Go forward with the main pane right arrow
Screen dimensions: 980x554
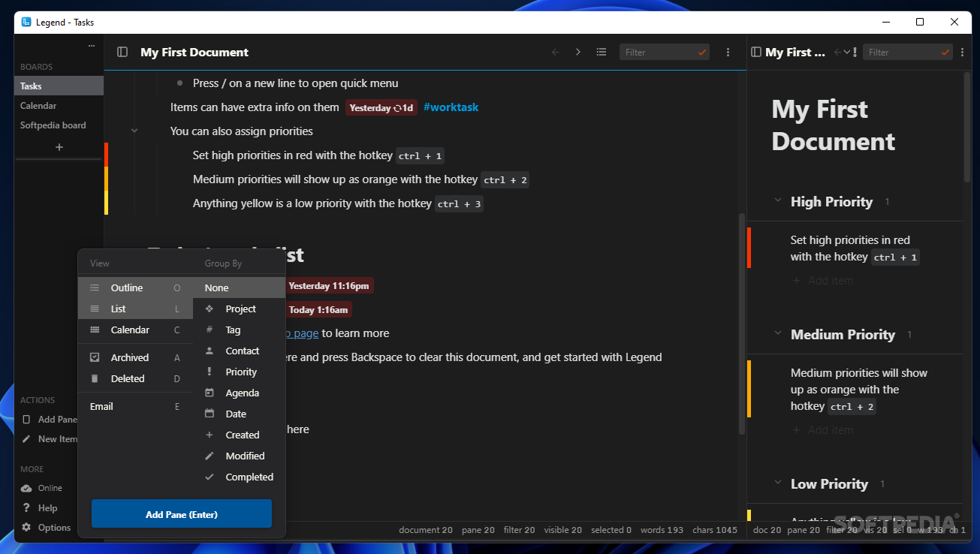point(578,52)
